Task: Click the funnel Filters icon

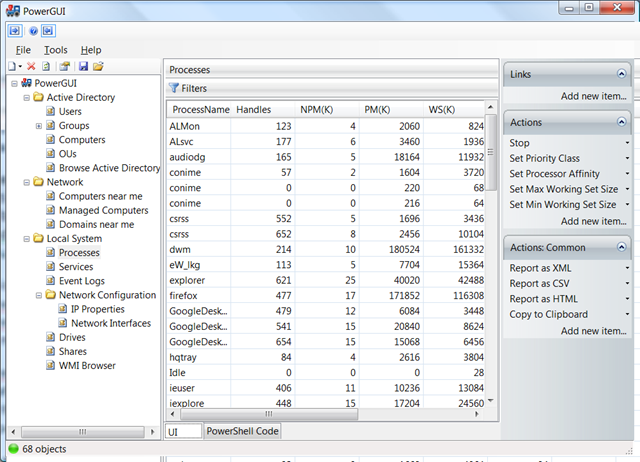Action: (x=173, y=89)
